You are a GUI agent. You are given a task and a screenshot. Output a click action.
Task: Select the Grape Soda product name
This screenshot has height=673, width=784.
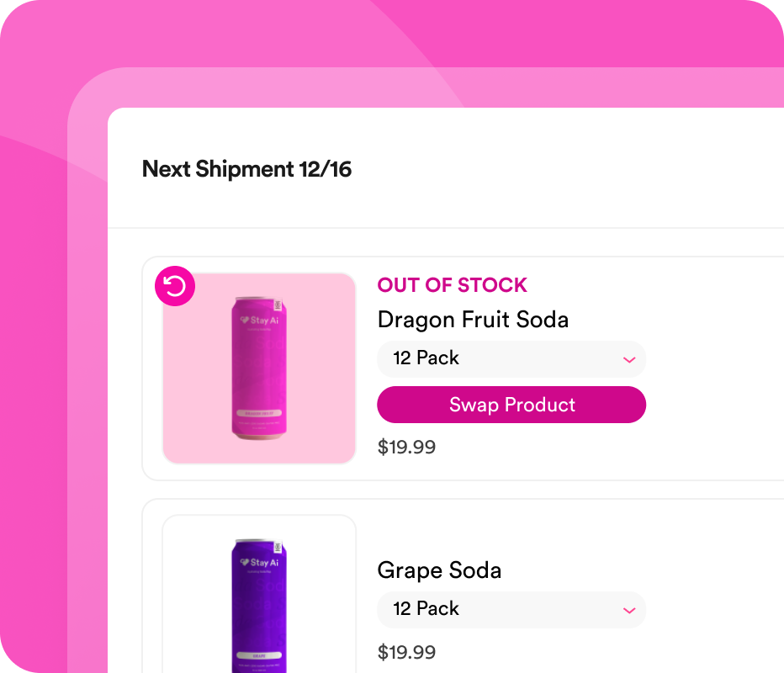tap(439, 570)
